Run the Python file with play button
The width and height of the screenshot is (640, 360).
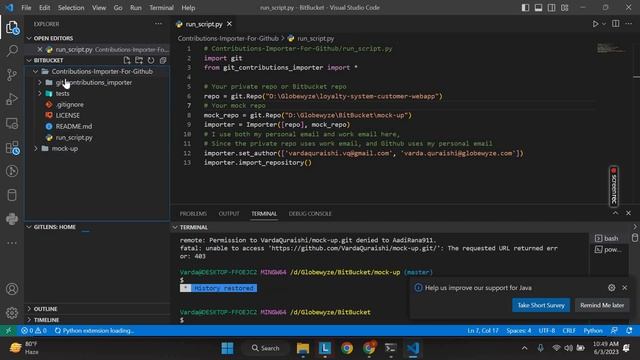595,24
